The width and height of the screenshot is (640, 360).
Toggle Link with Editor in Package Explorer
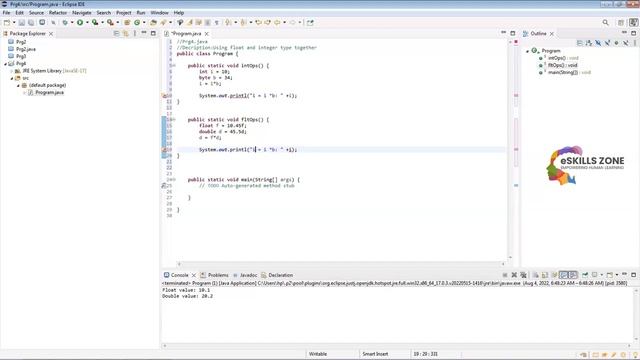point(126,33)
